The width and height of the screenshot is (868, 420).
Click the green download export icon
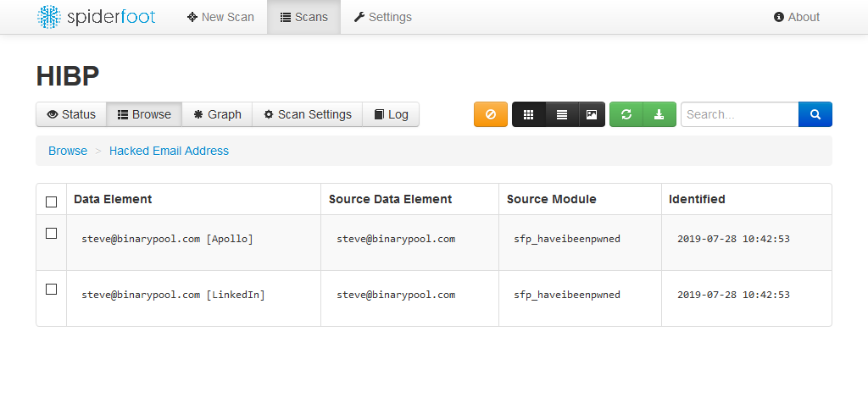(x=659, y=114)
